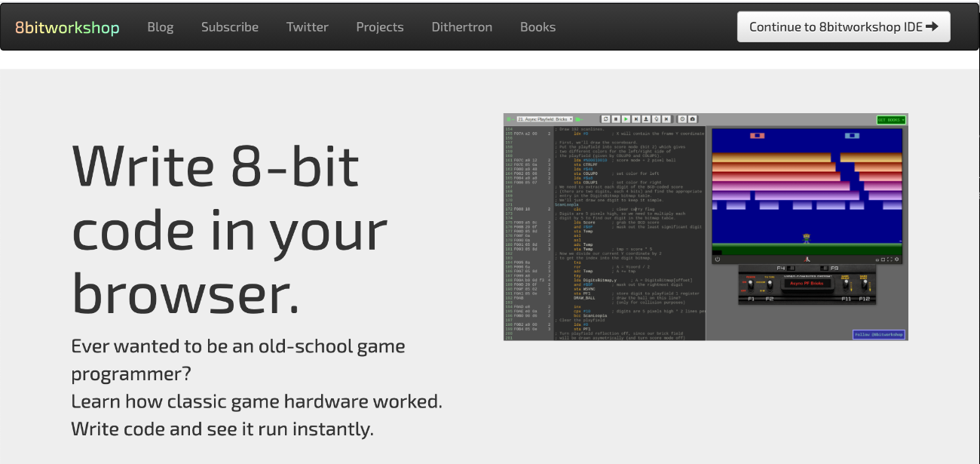Image resolution: width=980 pixels, height=464 pixels.
Task: Click text "Write code and see it run instantly."
Action: [222, 429]
